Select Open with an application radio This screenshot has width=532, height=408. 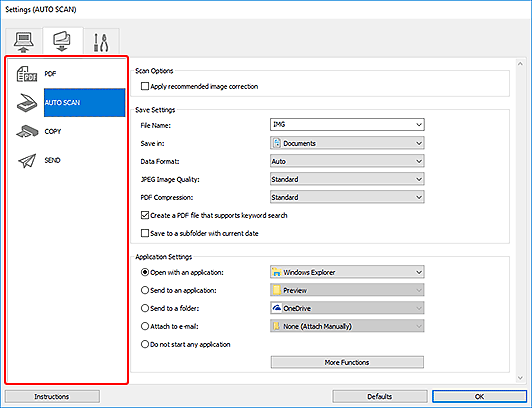point(145,272)
